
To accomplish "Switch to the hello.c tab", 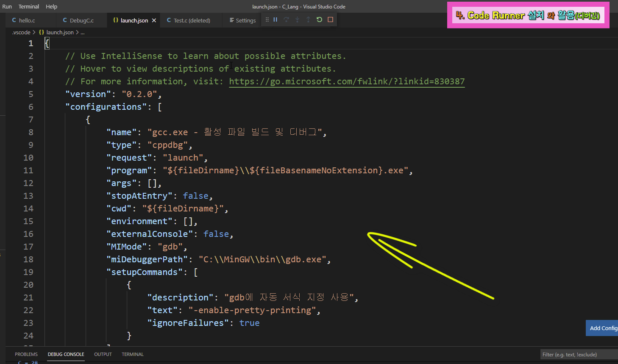I will click(x=27, y=20).
